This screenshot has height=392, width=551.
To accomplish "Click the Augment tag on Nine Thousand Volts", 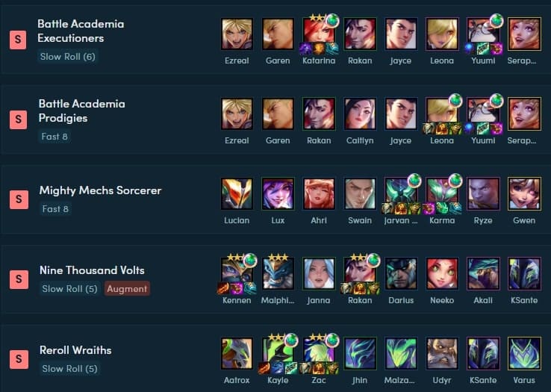I will pos(127,289).
